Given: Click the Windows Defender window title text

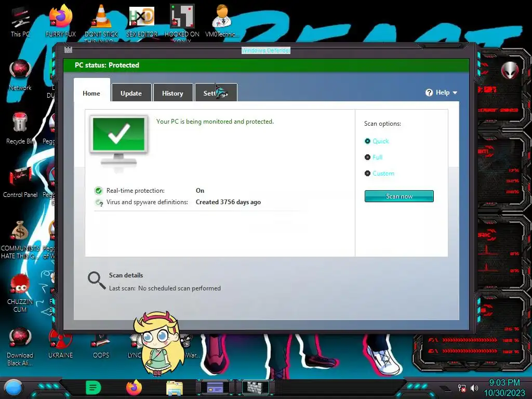Looking at the screenshot, I should coord(265,50).
